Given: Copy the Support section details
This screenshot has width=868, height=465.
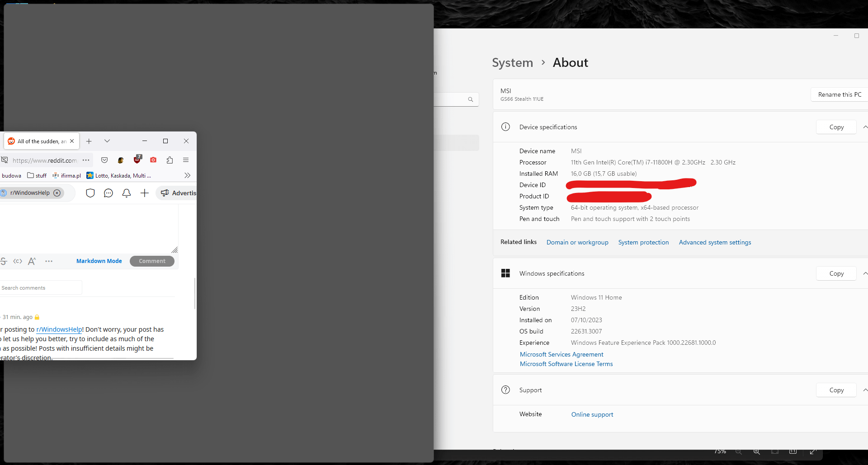Looking at the screenshot, I should 836,390.
